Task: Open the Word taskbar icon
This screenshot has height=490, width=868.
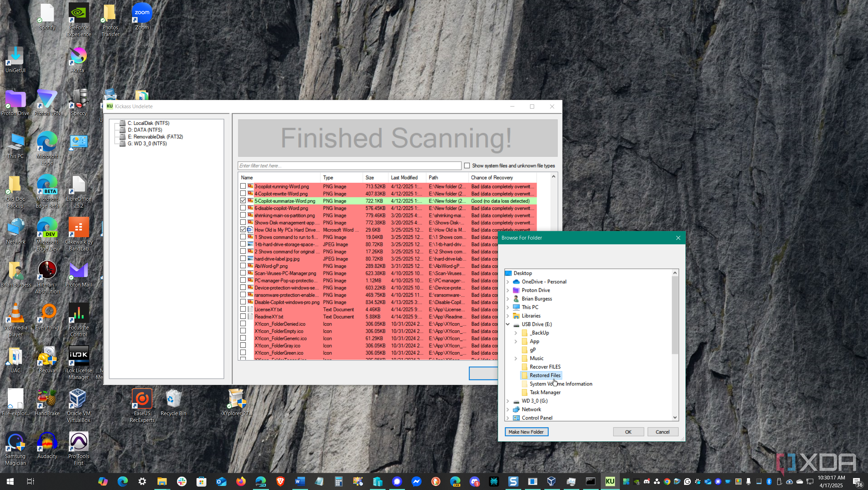Action: 300,481
